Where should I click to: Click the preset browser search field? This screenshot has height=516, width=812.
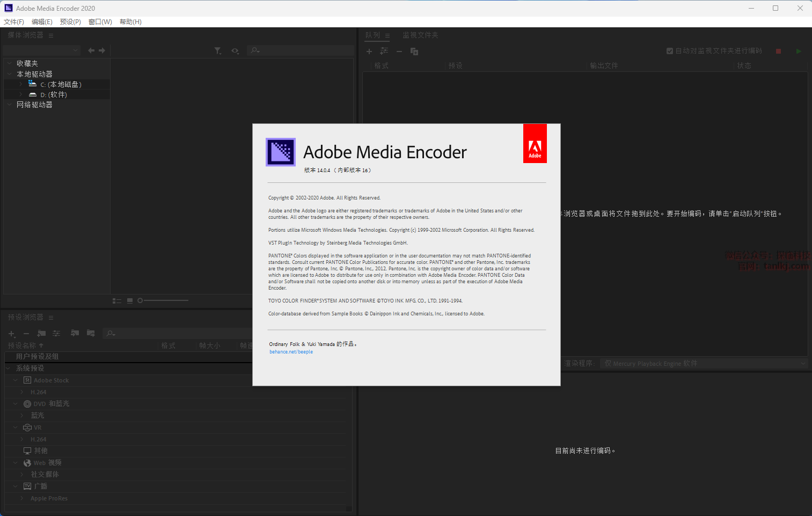[177, 334]
